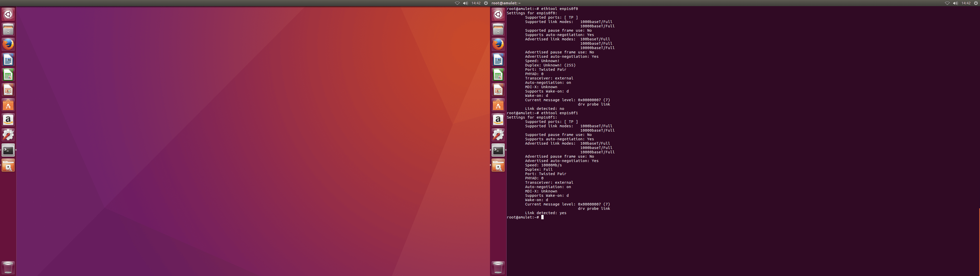Click the 'Link detected: yes' line
Viewport: 980px width, 276px height.
click(546, 213)
